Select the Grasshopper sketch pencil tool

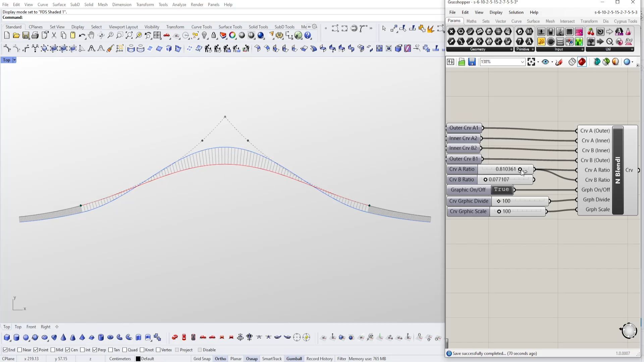[x=559, y=62]
